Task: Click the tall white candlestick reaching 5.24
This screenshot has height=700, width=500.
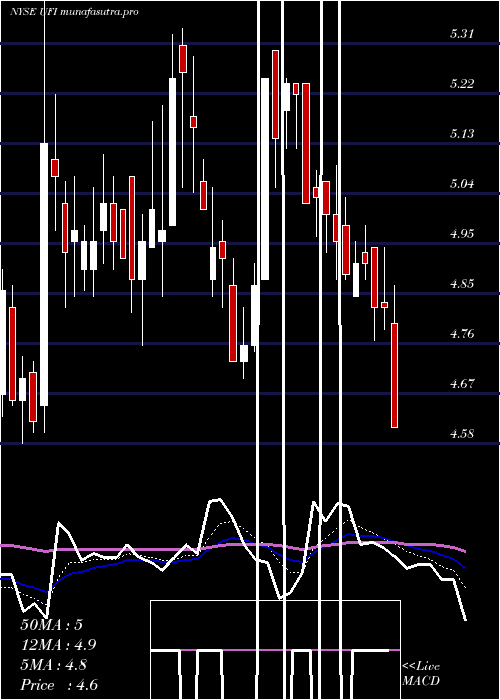Action: tap(265, 179)
